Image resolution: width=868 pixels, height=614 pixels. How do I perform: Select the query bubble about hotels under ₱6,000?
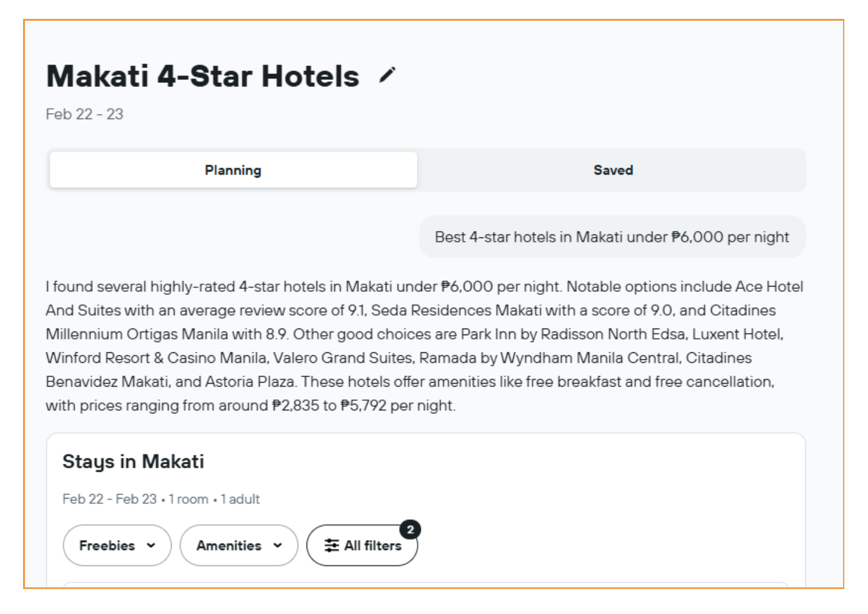612,236
